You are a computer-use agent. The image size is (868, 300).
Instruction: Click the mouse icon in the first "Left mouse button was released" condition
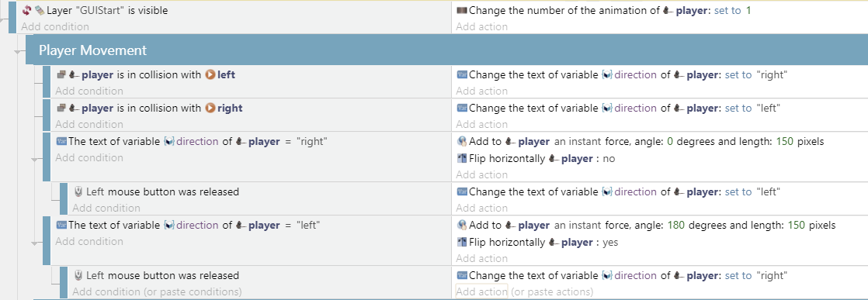78,191
